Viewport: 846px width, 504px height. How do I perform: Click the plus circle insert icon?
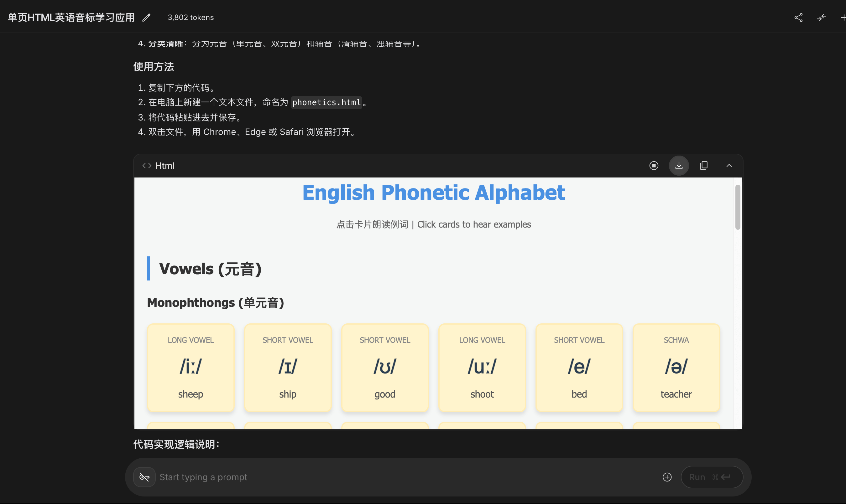[667, 477]
